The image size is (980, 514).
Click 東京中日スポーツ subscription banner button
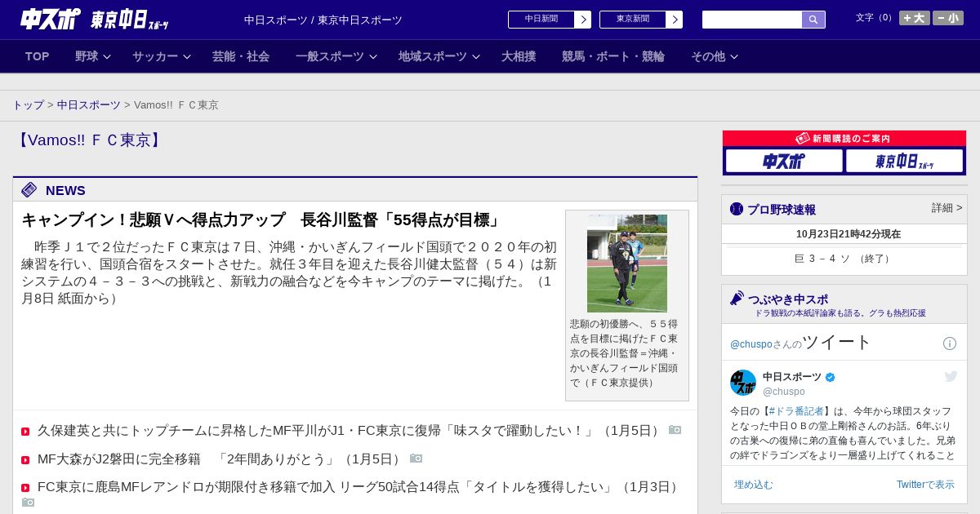pos(904,161)
